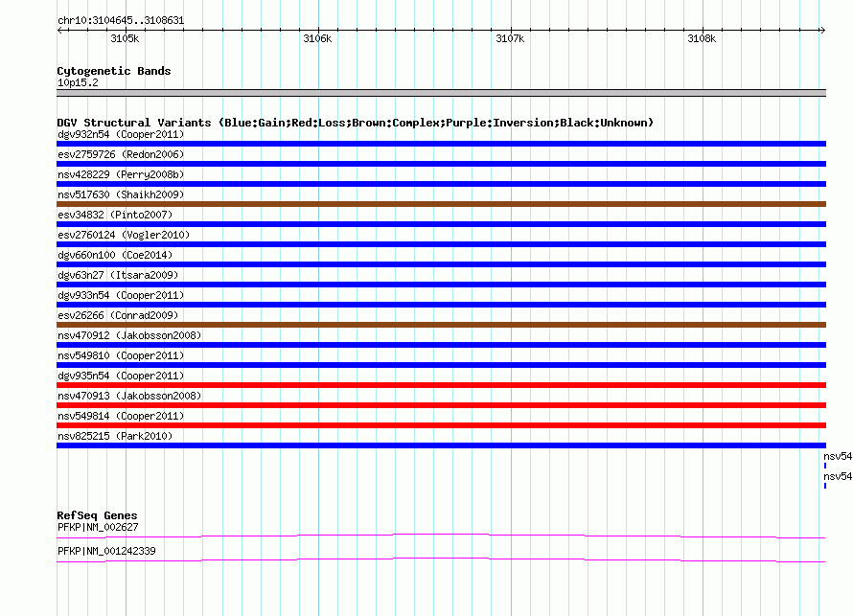Click the blue bar under nsv825215 (Park2010)
Image resolution: width=853 pixels, height=616 pixels.
coord(441,445)
